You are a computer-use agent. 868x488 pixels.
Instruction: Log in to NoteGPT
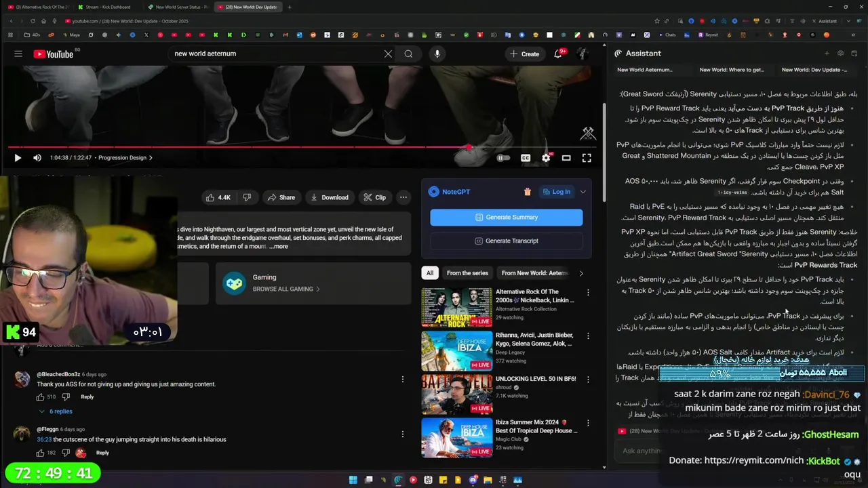(556, 192)
